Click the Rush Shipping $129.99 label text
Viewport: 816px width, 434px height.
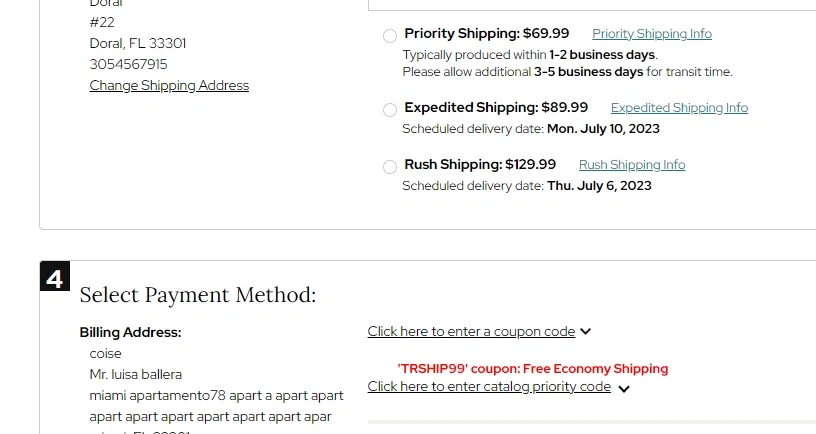[480, 165]
